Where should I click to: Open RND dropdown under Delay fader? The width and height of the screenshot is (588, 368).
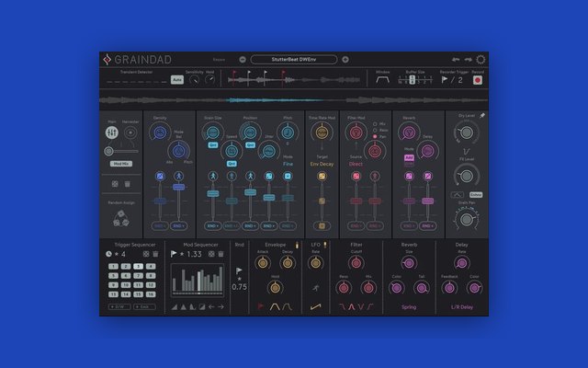tap(427, 225)
